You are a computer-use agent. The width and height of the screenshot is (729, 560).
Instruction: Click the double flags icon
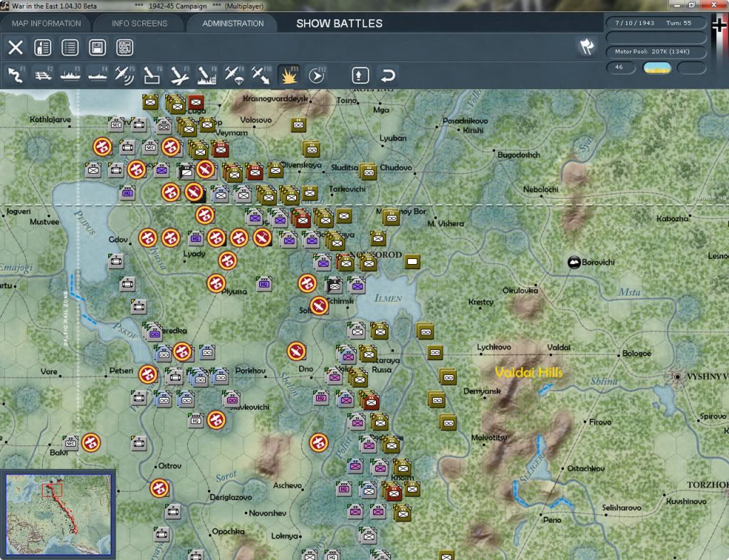pos(587,46)
